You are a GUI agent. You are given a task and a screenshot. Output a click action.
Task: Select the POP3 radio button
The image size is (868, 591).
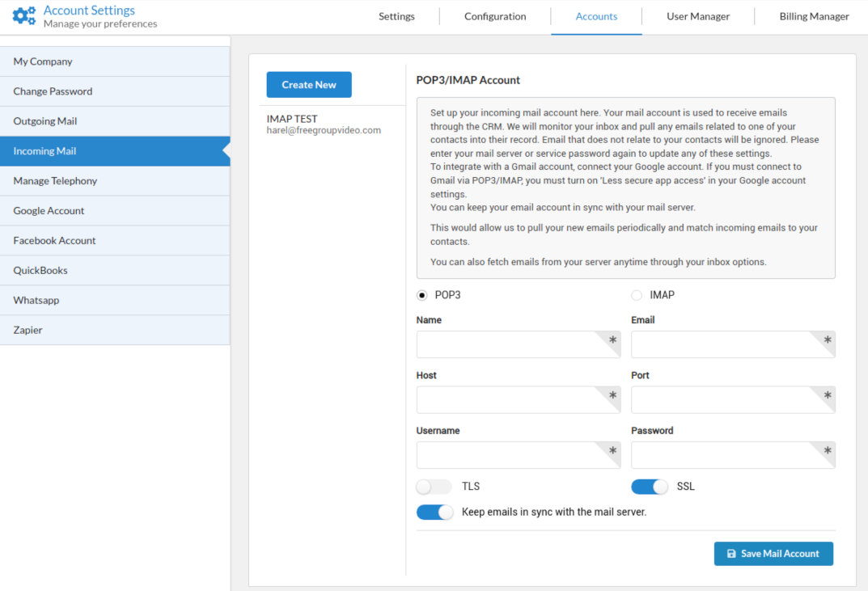422,294
